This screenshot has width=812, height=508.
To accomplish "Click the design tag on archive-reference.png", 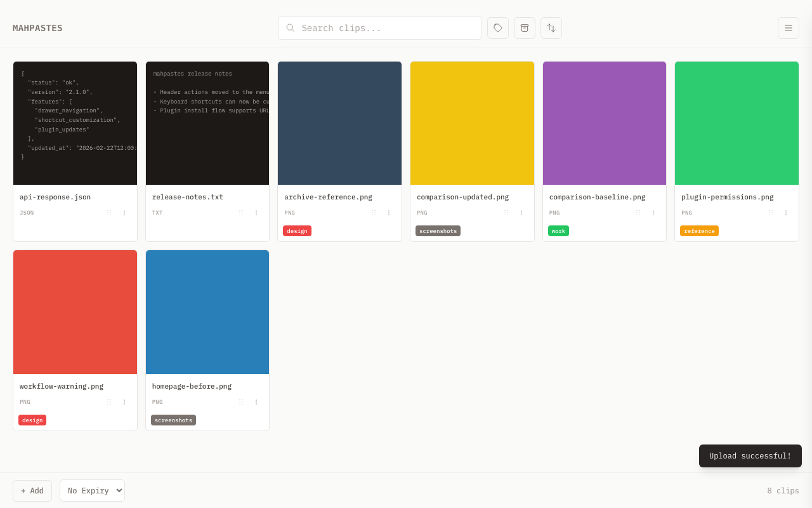I will click(297, 231).
